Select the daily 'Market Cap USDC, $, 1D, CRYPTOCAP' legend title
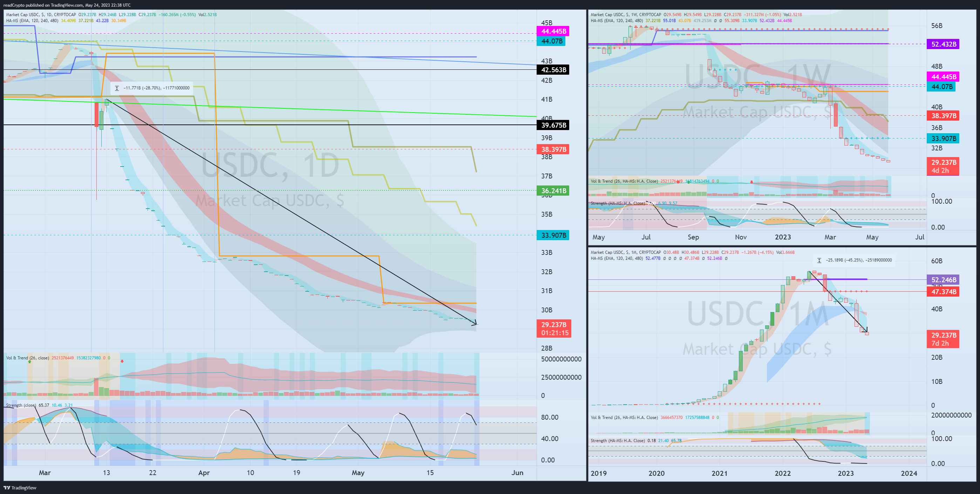 41,14
